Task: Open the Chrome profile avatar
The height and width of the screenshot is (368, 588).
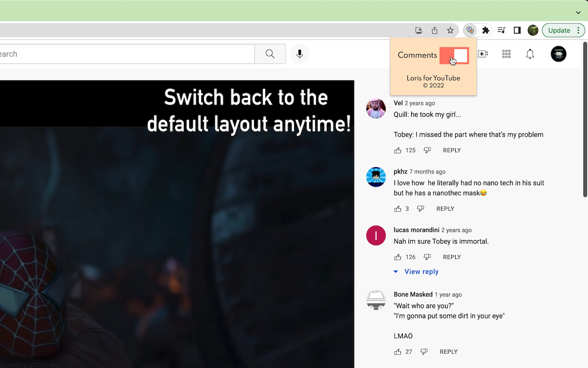Action: [x=533, y=30]
